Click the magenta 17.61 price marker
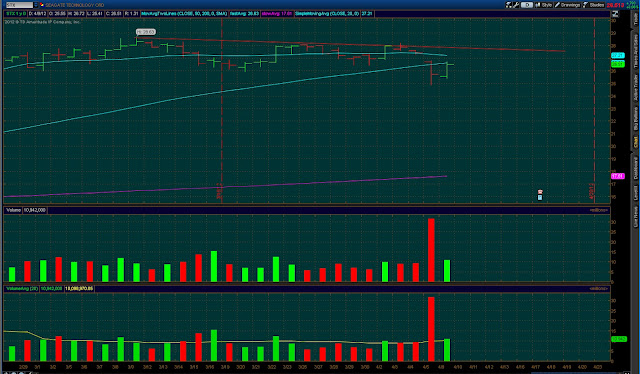Viewport: 640px width, 374px height. coord(618,176)
